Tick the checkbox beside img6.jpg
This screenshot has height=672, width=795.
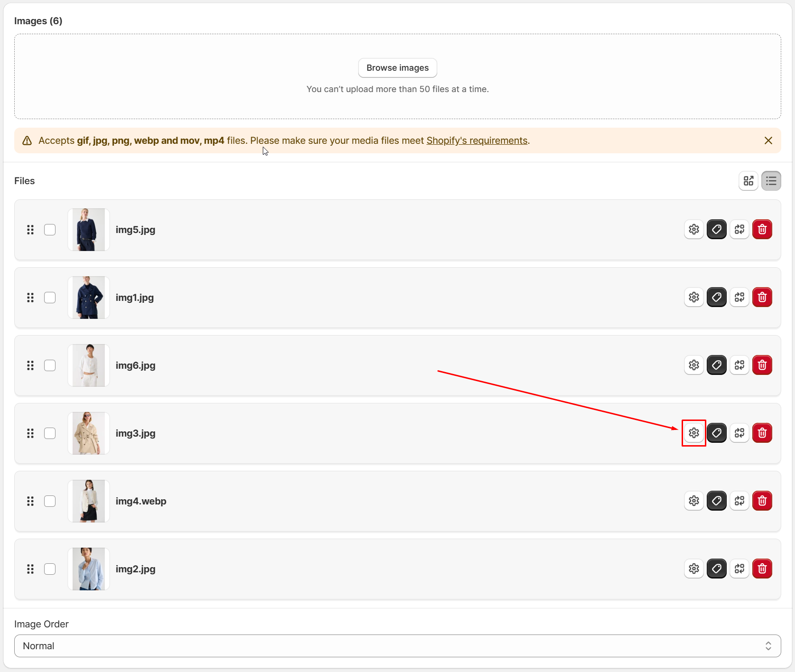tap(50, 365)
